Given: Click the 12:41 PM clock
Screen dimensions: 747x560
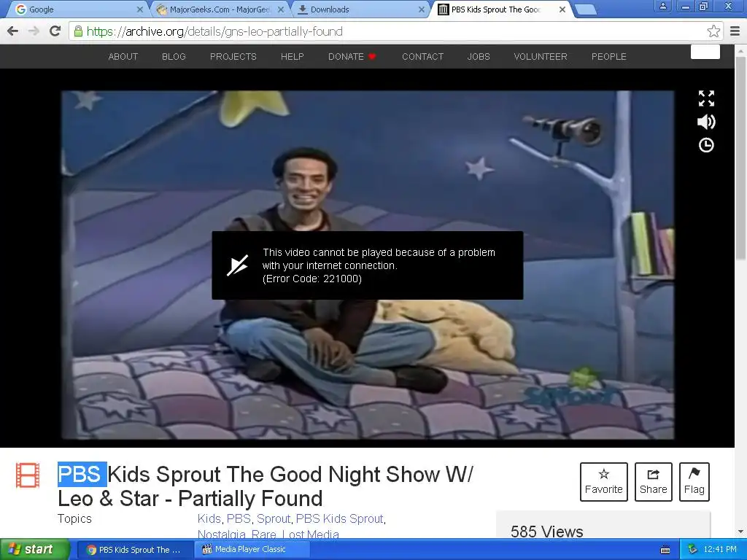Looking at the screenshot, I should (x=720, y=550).
